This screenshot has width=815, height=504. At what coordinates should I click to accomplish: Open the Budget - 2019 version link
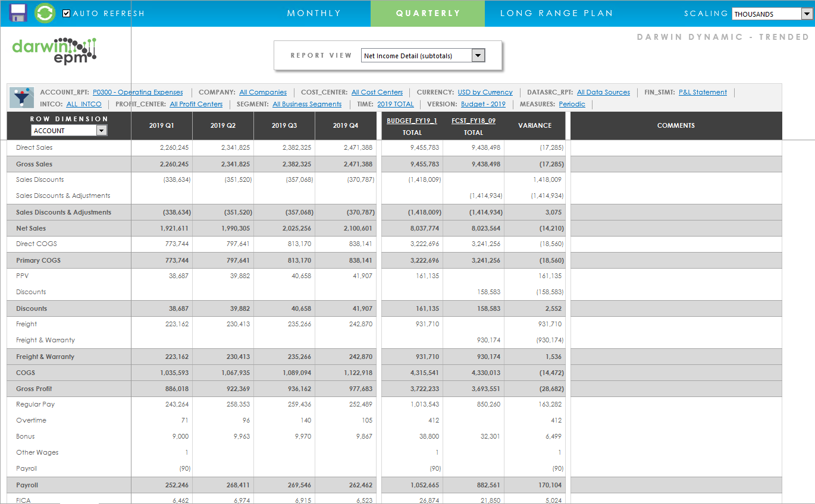point(483,105)
